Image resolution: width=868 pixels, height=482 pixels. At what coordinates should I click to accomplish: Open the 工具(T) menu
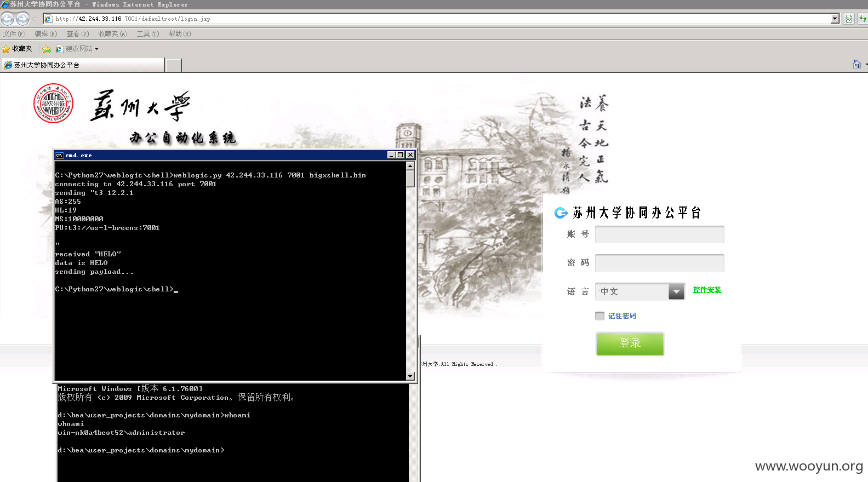148,34
